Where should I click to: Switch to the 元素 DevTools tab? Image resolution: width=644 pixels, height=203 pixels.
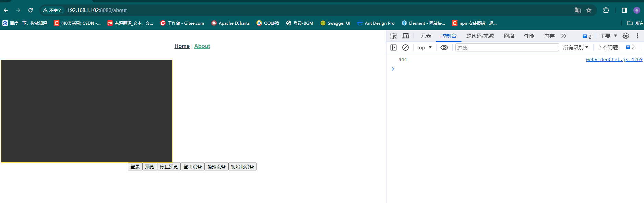click(x=426, y=36)
